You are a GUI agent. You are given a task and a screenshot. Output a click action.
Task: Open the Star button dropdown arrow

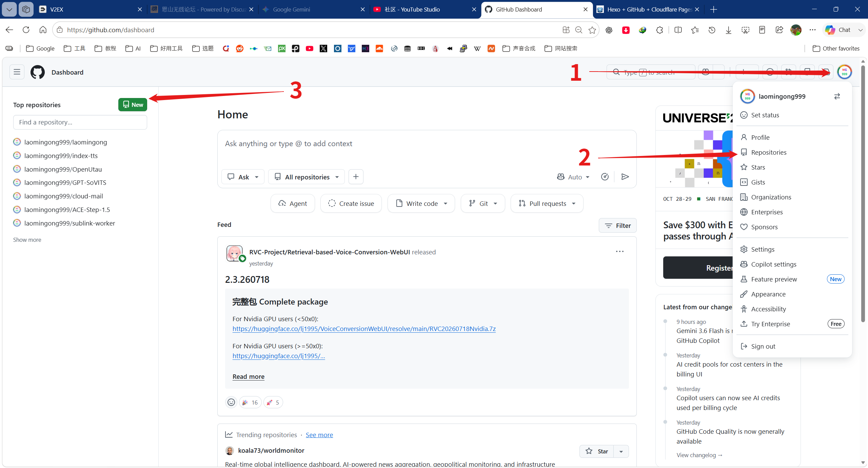[x=621, y=451]
